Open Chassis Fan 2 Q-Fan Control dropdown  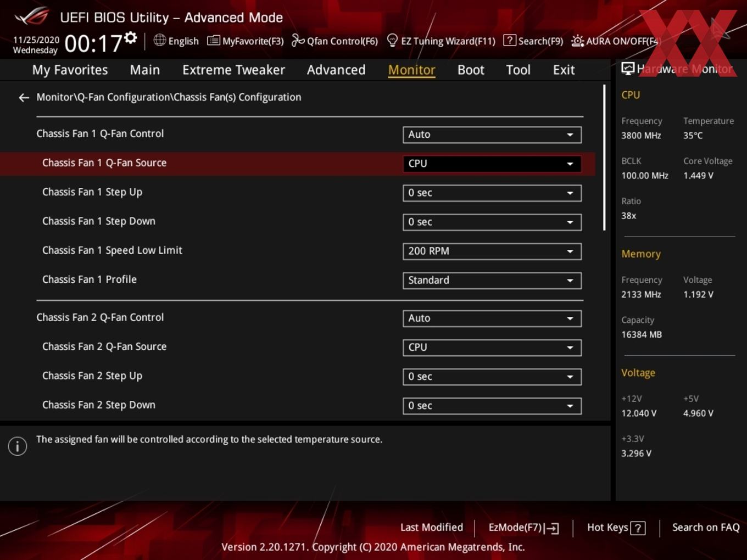coord(492,318)
